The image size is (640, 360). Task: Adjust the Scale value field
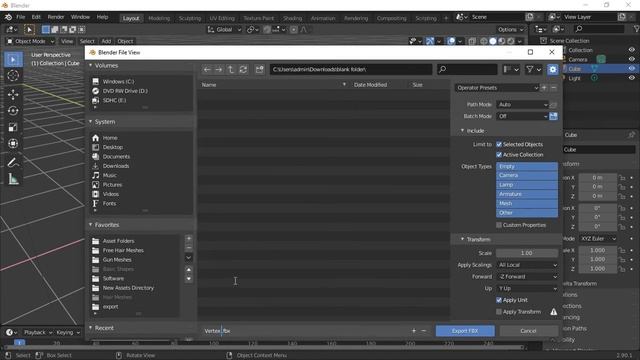[527, 253]
